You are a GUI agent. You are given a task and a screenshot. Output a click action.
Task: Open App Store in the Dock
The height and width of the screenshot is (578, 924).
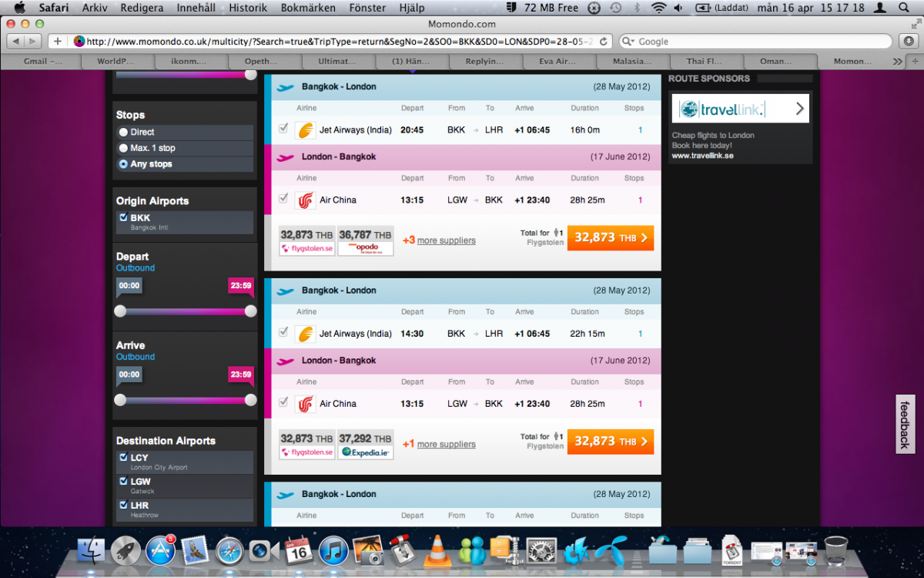click(x=160, y=550)
